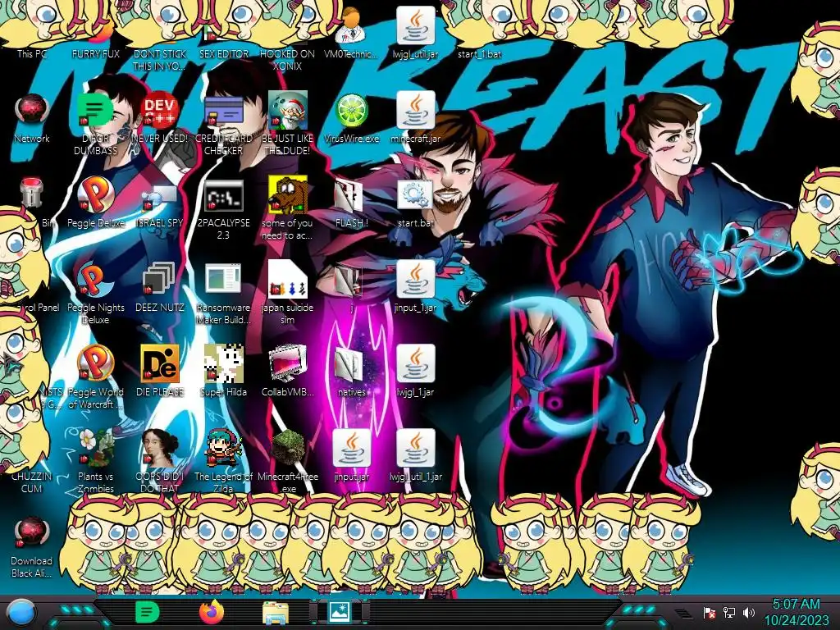Viewport: 840px width, 630px height.
Task: Select the Network desktop icon
Action: point(32,111)
